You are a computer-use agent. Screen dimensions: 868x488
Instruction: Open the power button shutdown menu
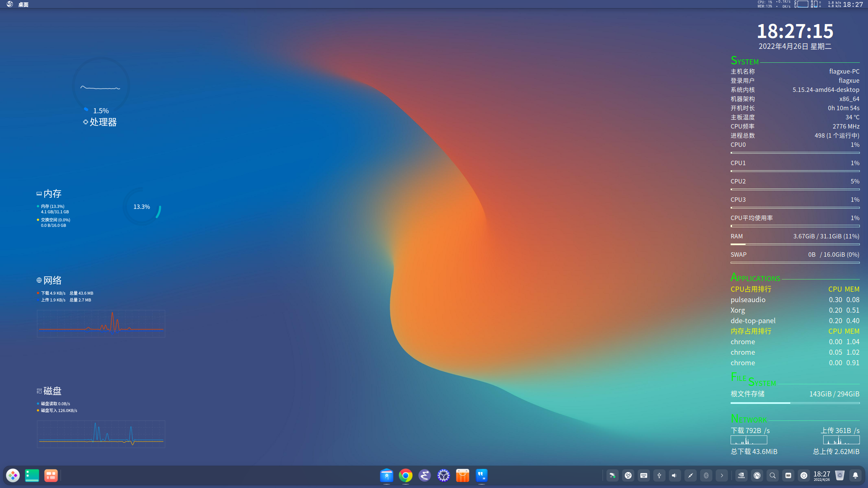click(804, 475)
